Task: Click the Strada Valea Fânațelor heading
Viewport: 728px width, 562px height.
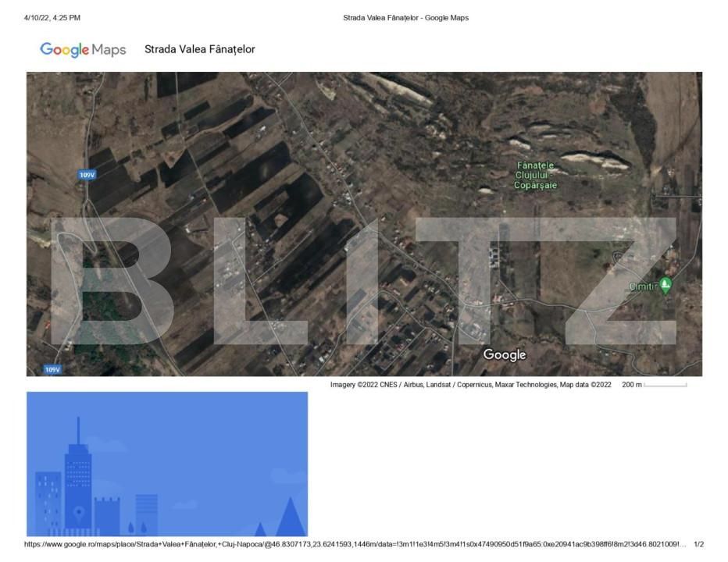Action: point(199,50)
